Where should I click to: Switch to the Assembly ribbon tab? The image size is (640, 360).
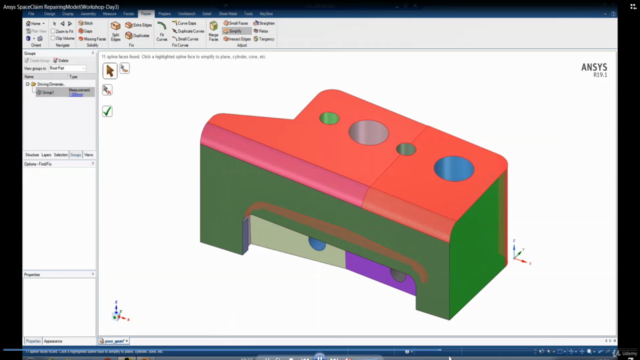point(88,14)
